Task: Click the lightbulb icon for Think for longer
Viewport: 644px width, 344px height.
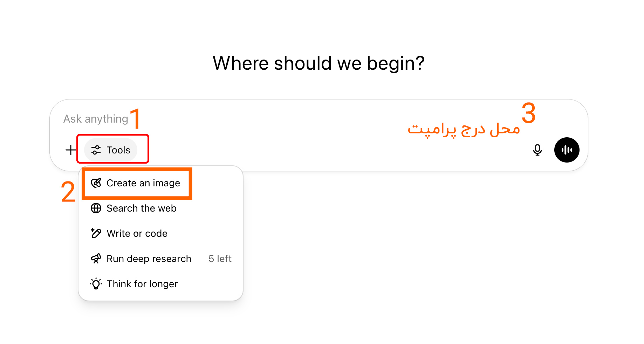Action: click(96, 284)
